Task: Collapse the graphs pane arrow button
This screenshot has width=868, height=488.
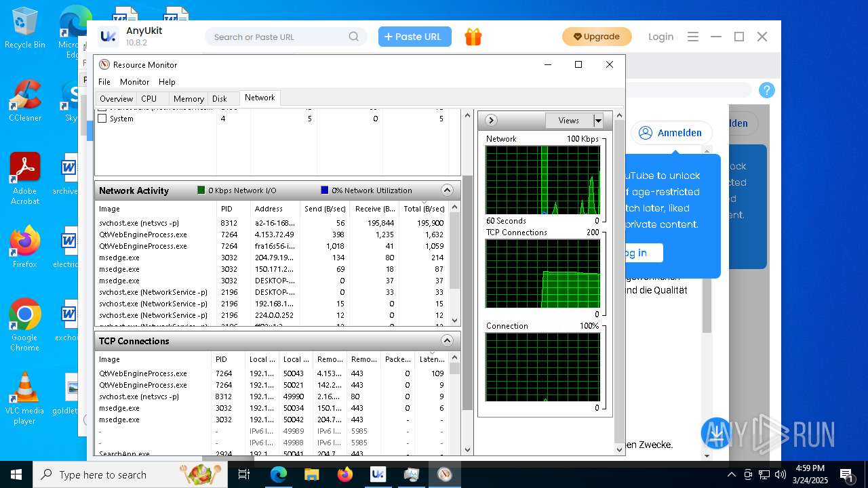Action: point(492,120)
